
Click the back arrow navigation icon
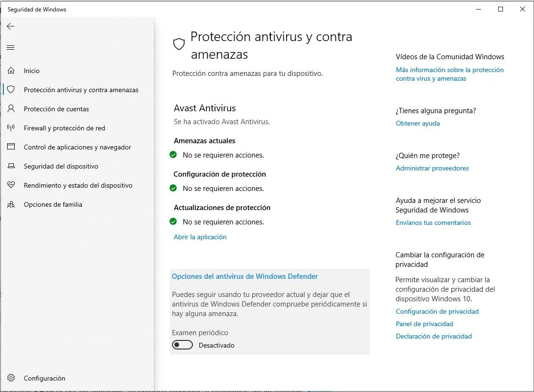(11, 26)
